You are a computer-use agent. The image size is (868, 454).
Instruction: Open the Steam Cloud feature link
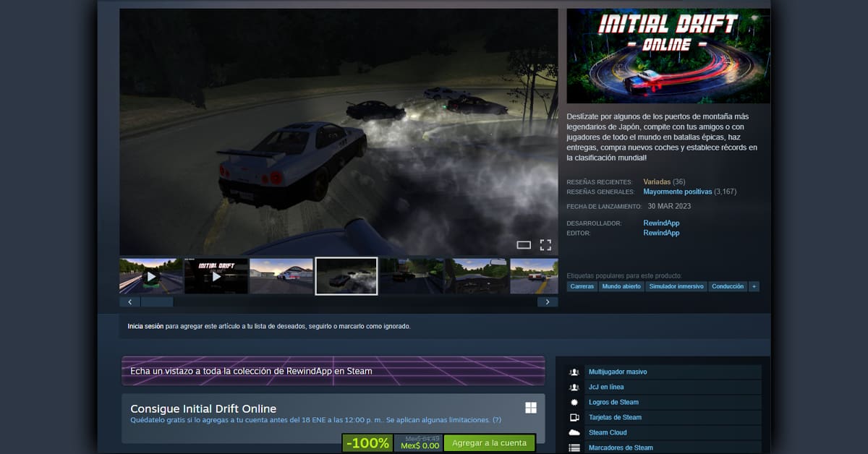coord(608,432)
